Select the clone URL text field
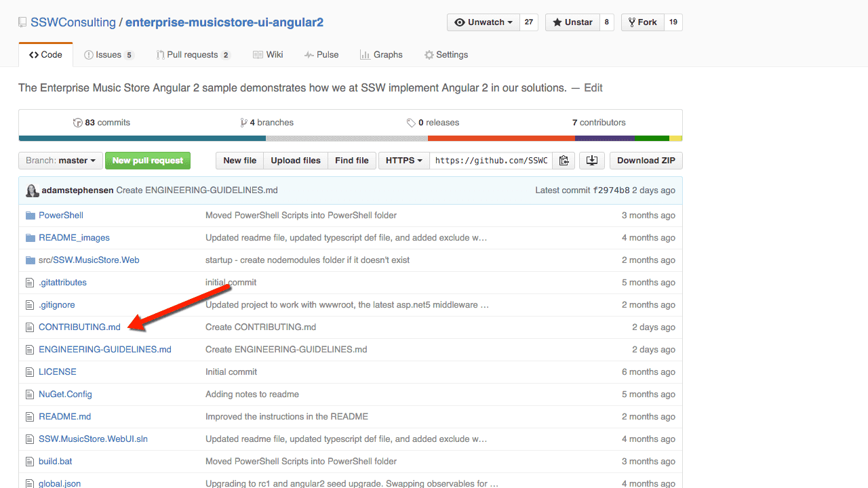 coord(491,161)
